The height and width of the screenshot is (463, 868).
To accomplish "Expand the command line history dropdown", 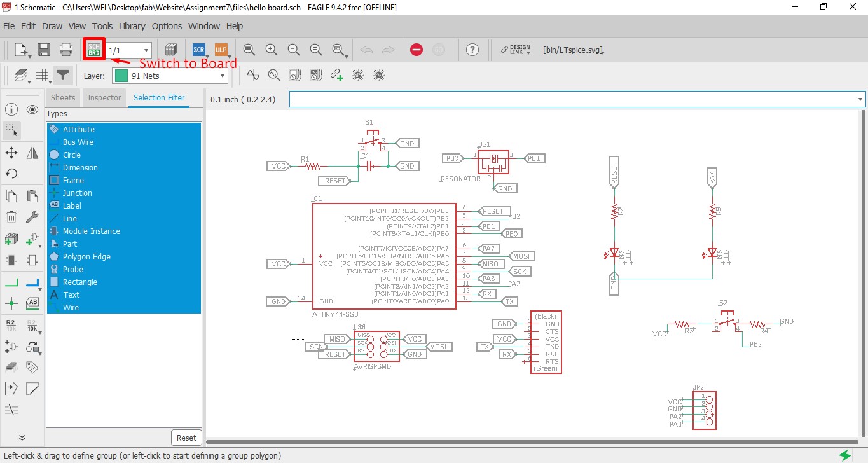I will (860, 99).
